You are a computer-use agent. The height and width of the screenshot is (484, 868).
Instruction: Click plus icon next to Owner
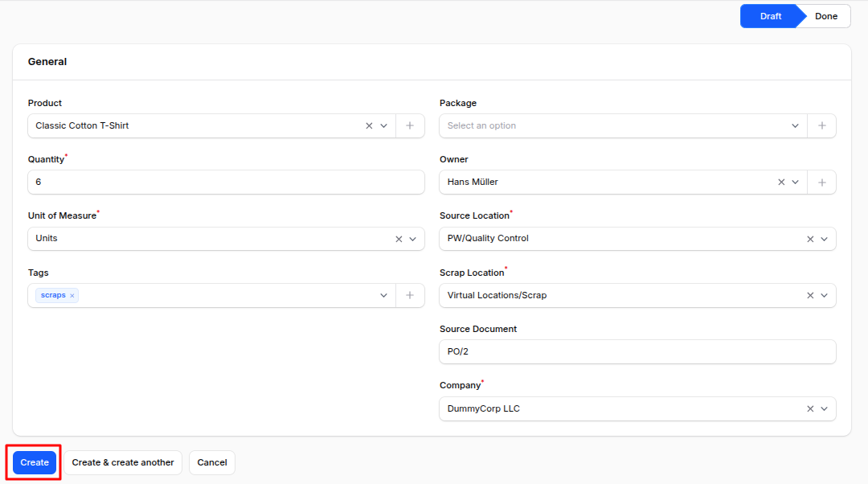coord(821,183)
